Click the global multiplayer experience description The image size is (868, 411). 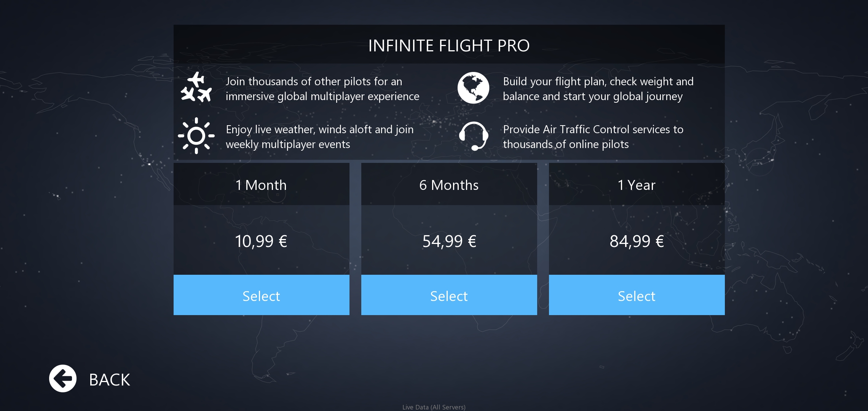point(322,89)
